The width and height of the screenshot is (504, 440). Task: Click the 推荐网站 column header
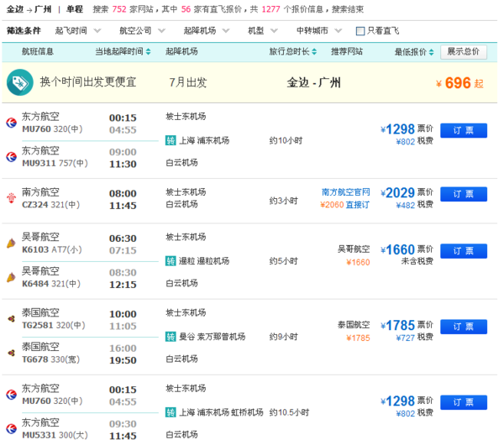[x=347, y=51]
